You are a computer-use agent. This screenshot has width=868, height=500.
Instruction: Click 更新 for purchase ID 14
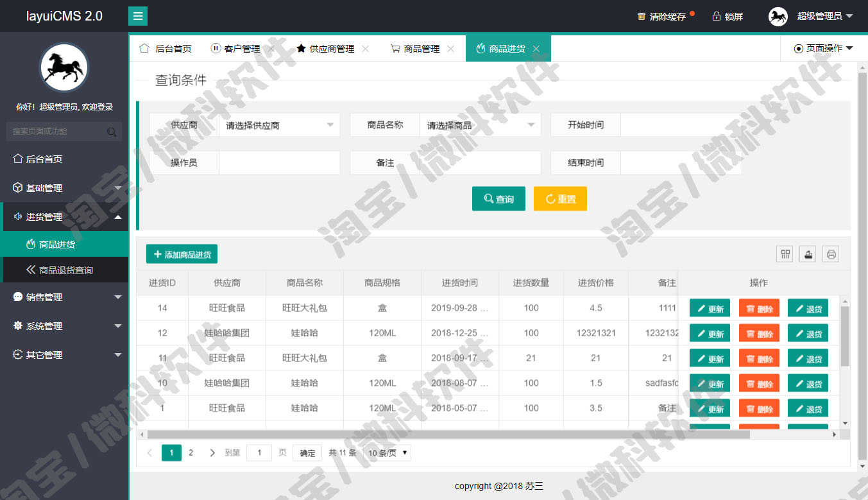point(710,309)
